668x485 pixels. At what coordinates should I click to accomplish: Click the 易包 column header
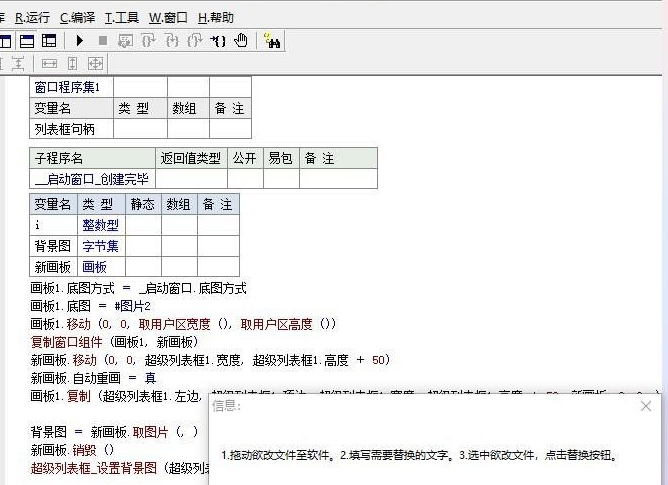(x=281, y=158)
